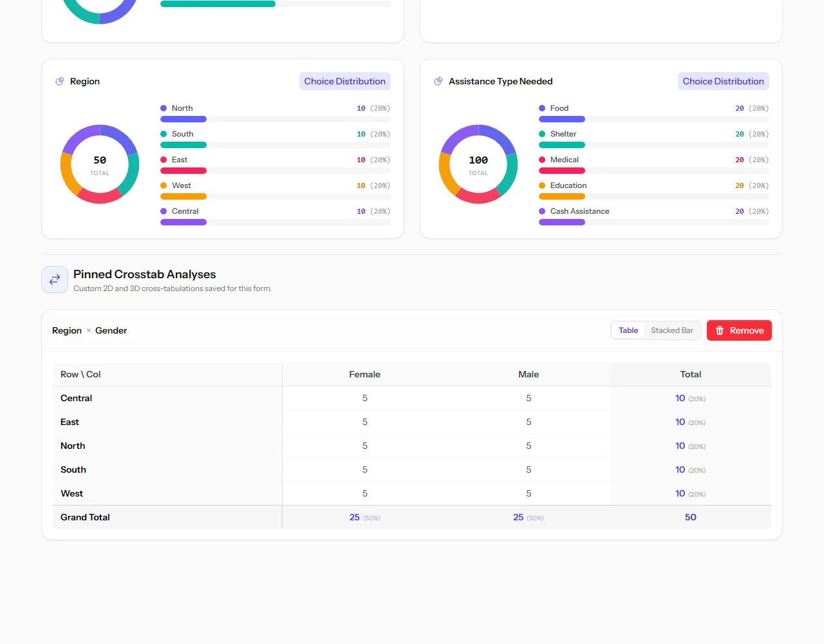Click the Region card chart icon
Viewport: 824px width, 644px height.
60,81
